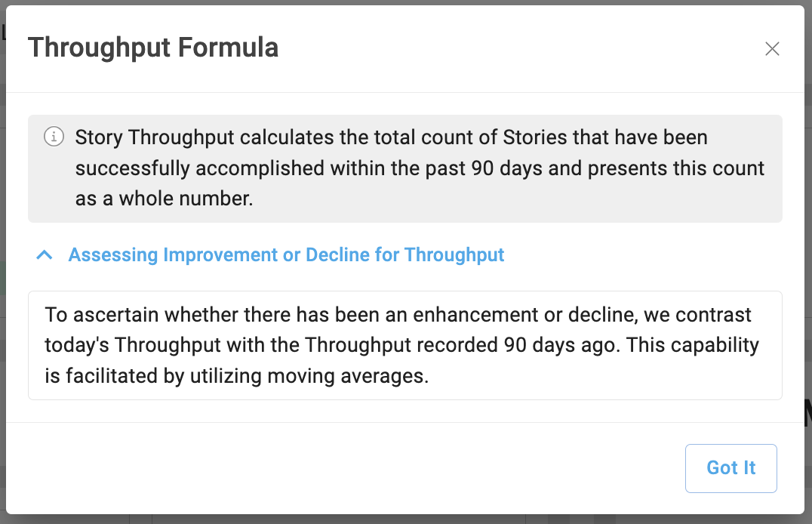Viewport: 812px width, 524px height.
Task: Dismiss dialog with the Got It button
Action: (730, 468)
